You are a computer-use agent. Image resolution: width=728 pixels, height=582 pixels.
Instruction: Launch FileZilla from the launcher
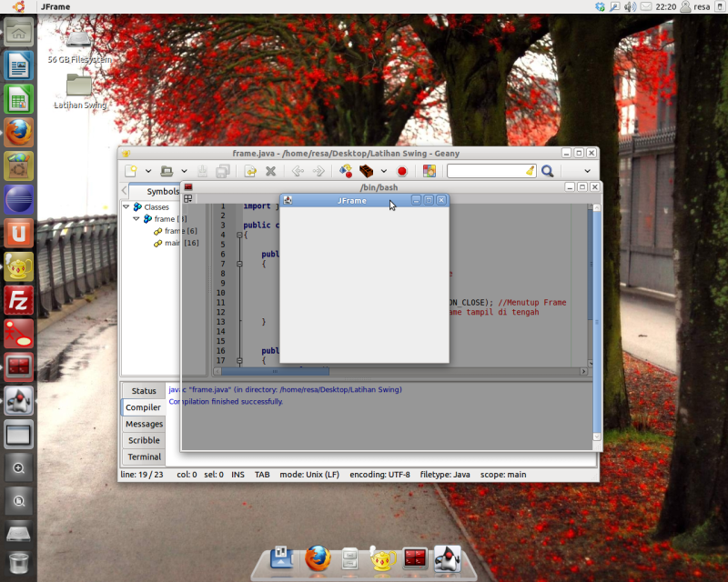(x=18, y=300)
